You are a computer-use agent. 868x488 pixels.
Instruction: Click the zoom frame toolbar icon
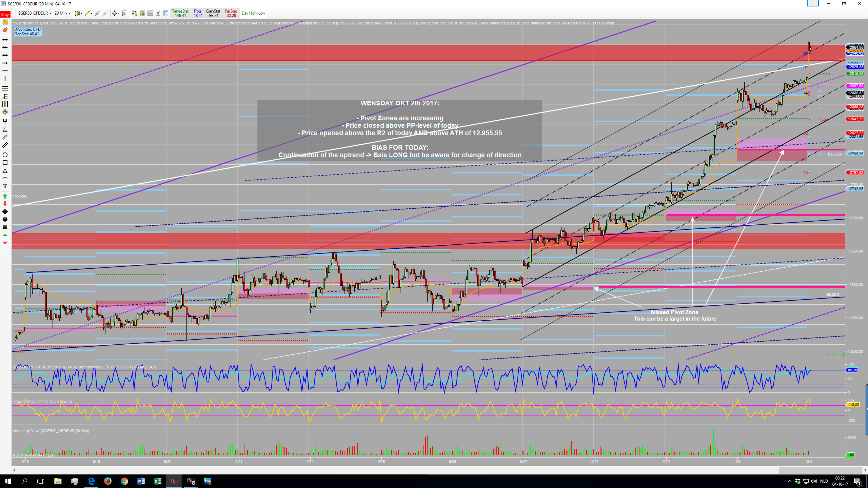point(125,13)
